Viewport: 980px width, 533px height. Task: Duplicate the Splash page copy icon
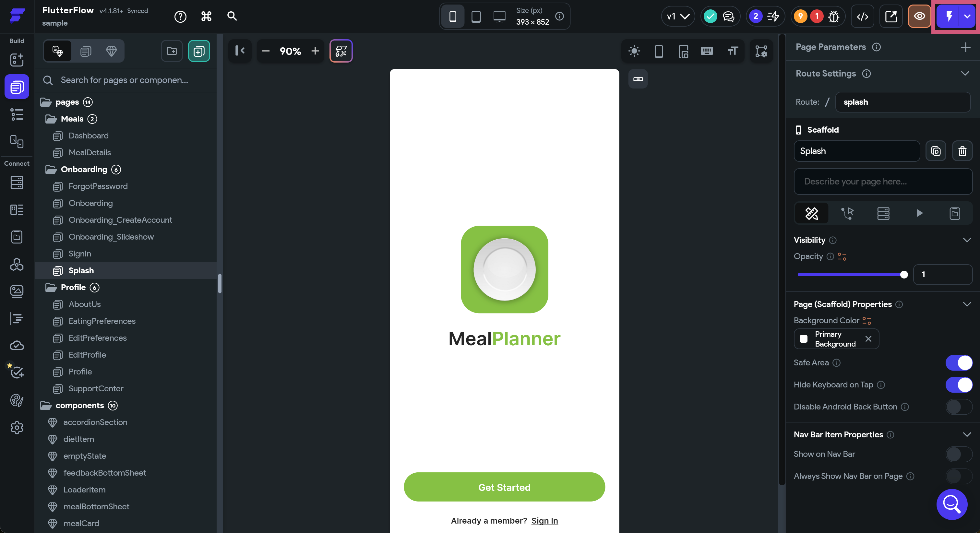936,151
